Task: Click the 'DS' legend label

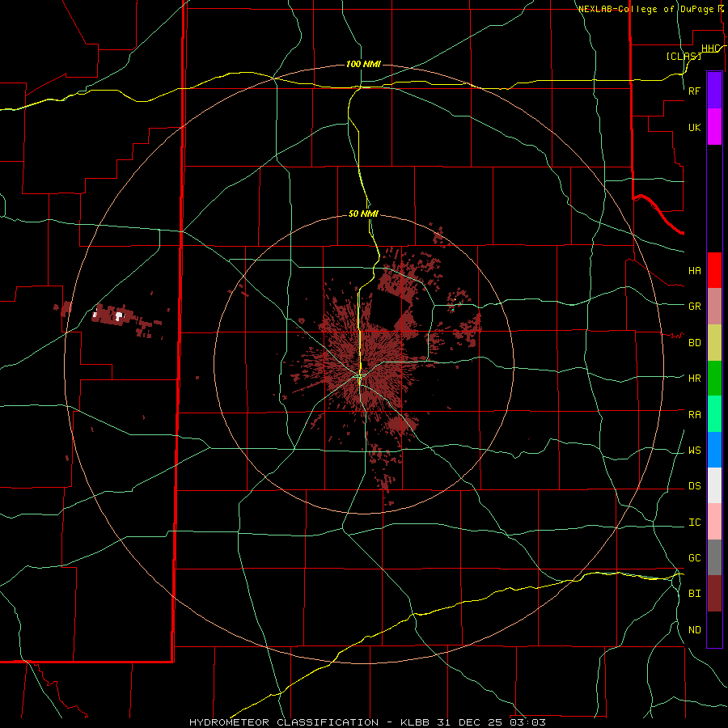Action: click(x=694, y=485)
